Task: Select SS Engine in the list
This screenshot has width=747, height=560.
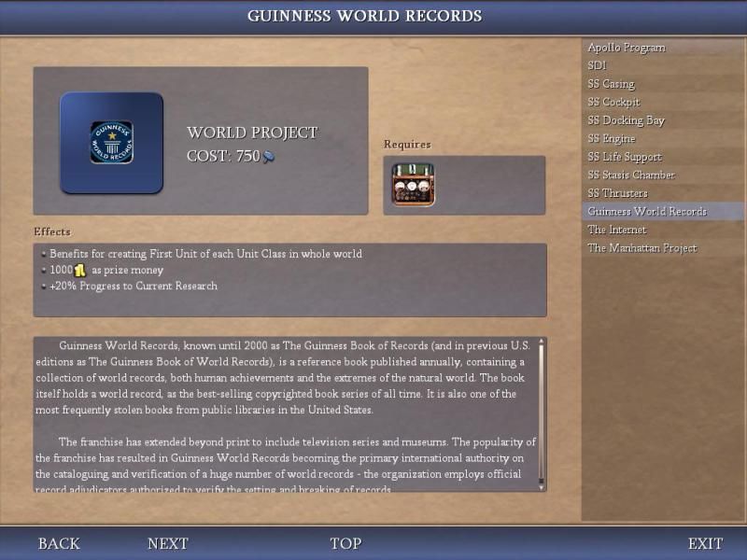Action: pyautogui.click(x=663, y=138)
